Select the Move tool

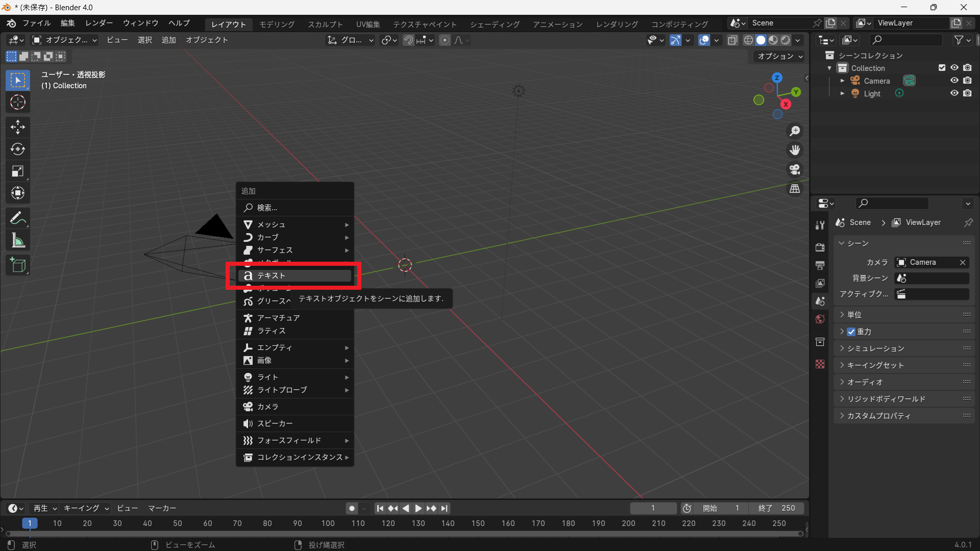click(18, 127)
